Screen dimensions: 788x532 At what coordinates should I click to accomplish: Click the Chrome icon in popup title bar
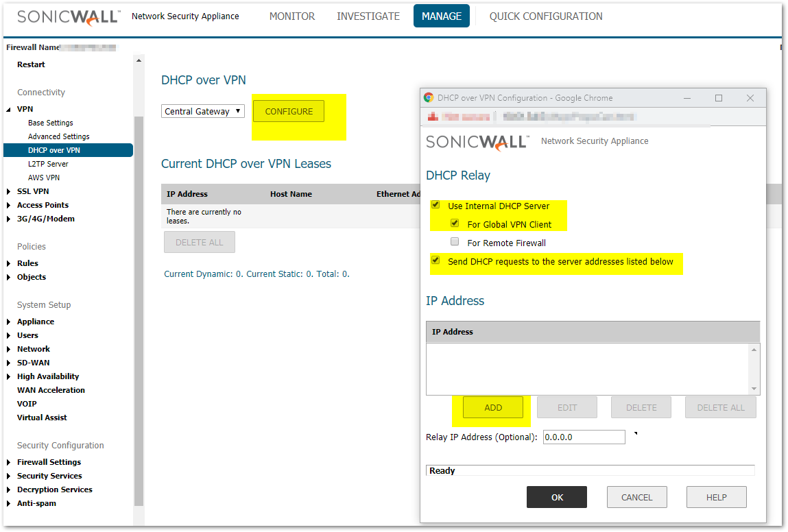[x=429, y=98]
